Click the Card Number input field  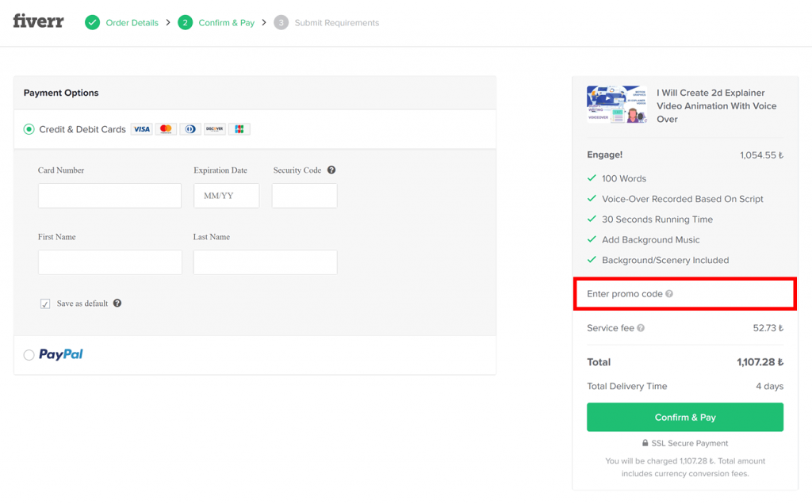point(109,195)
